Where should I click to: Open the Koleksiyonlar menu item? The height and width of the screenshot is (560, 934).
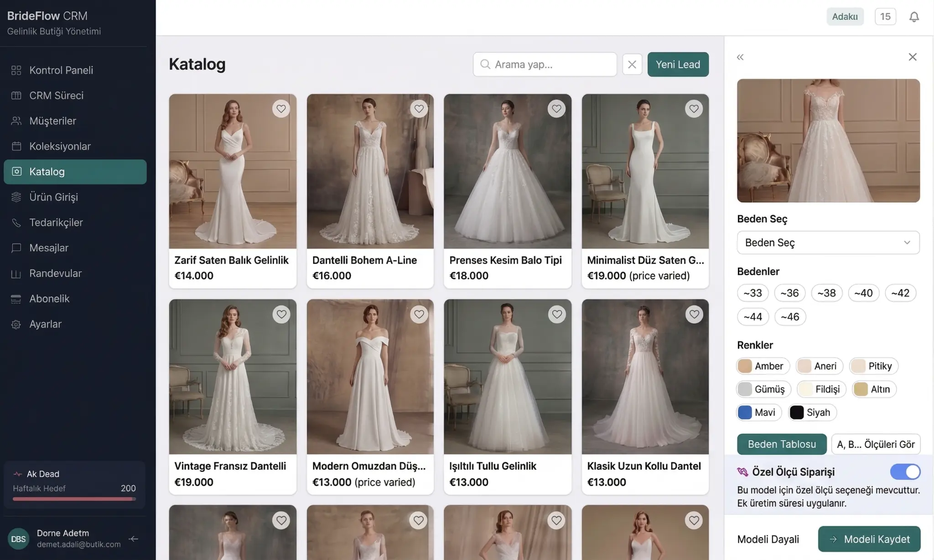75,146
